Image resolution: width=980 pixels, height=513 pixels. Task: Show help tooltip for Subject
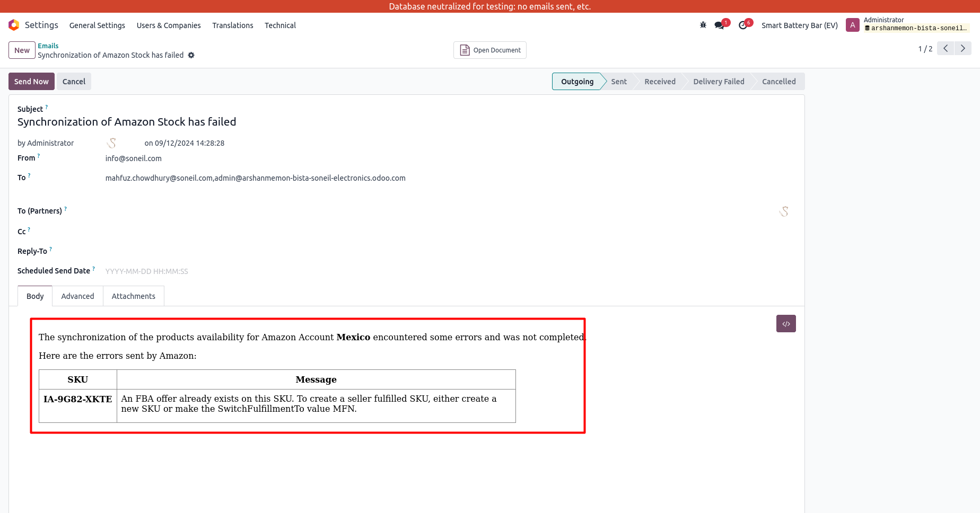pyautogui.click(x=47, y=107)
